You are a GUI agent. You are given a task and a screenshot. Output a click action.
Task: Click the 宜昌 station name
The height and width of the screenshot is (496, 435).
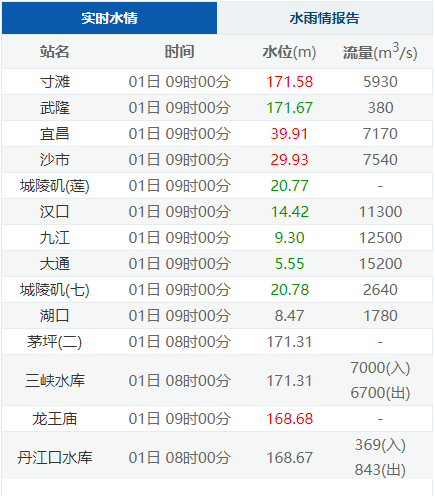click(55, 134)
